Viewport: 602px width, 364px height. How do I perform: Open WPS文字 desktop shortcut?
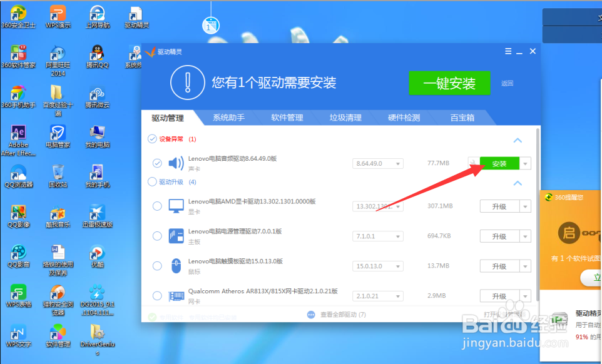click(18, 336)
